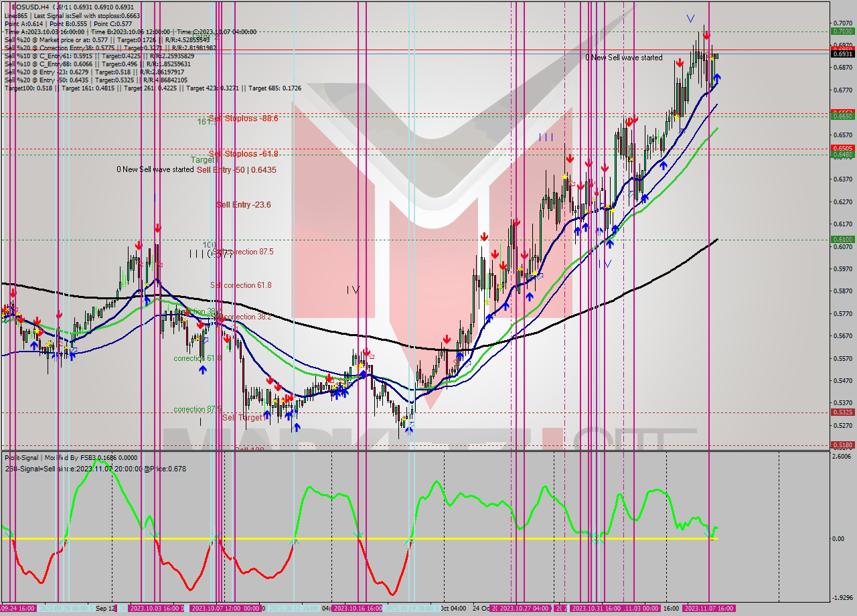Click the 2023.11.07 16:00 time marker
Screen dimensions: 857x616
point(708,609)
